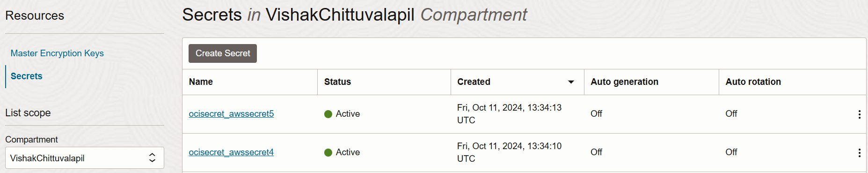Image resolution: width=868 pixels, height=173 pixels.
Task: Select Secrets in Resources sidebar
Action: (26, 76)
